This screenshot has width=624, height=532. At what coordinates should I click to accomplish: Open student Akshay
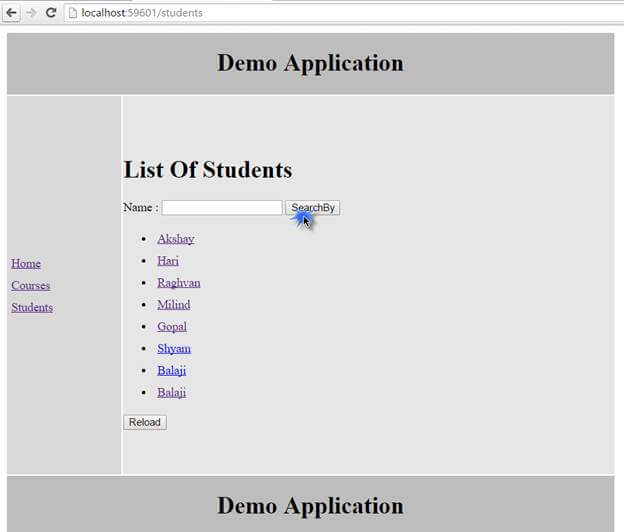(x=176, y=239)
